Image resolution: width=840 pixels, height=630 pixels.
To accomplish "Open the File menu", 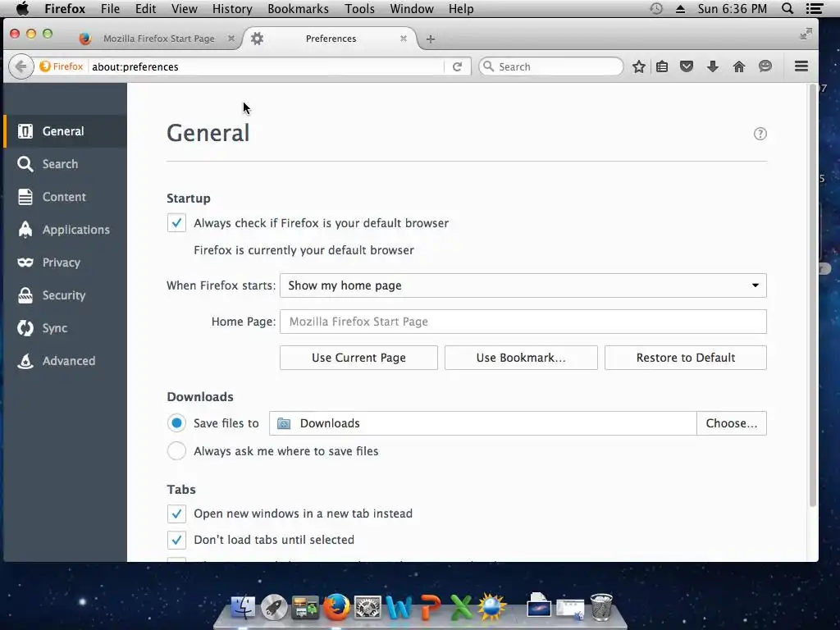I will (x=110, y=8).
